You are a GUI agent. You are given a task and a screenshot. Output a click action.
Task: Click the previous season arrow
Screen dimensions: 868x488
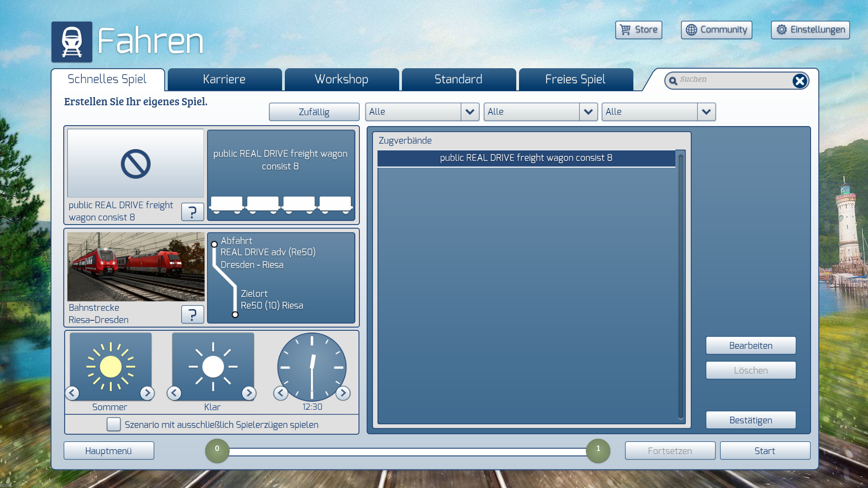72,393
